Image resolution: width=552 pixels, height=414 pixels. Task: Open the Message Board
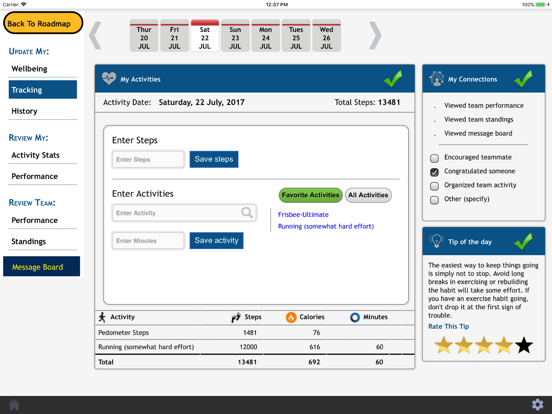click(x=42, y=266)
